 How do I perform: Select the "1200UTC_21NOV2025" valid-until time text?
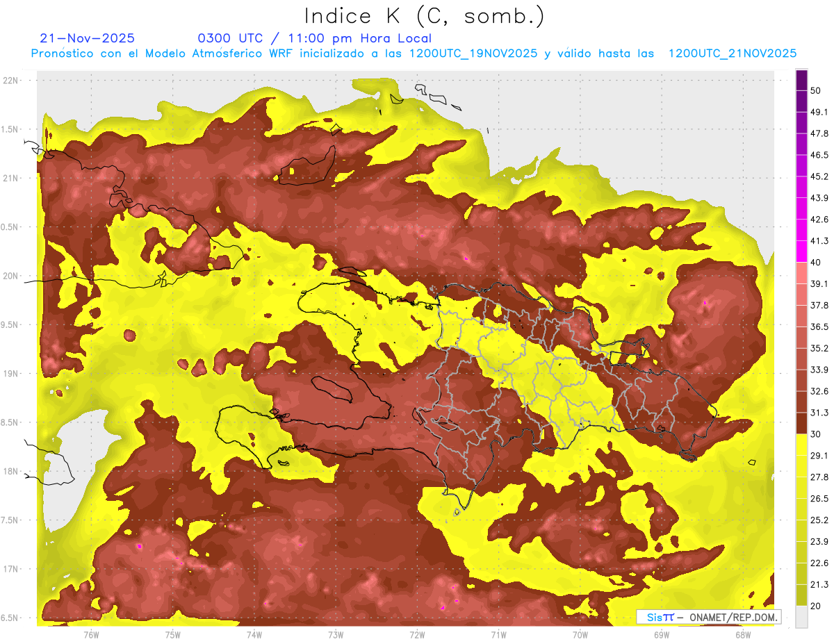click(x=732, y=53)
